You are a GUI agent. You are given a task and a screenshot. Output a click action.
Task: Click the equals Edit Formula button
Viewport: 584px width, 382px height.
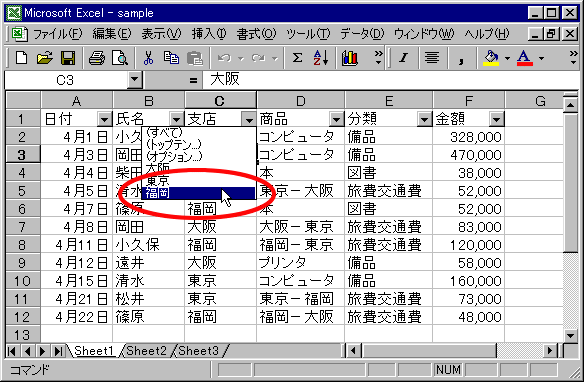193,80
